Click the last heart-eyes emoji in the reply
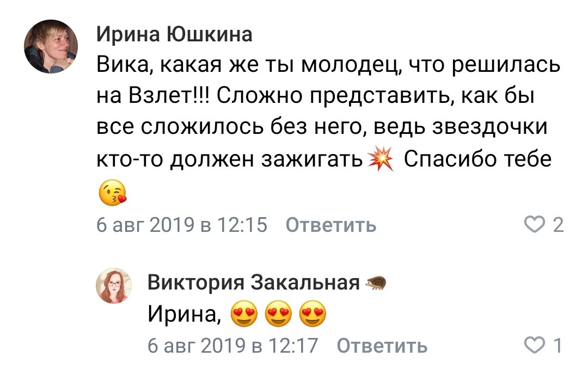This screenshot has width=588, height=369. pos(313,315)
